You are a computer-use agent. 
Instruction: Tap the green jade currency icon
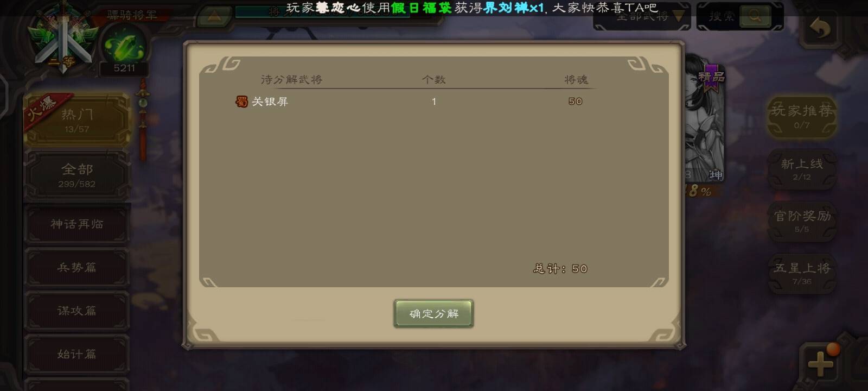(124, 47)
